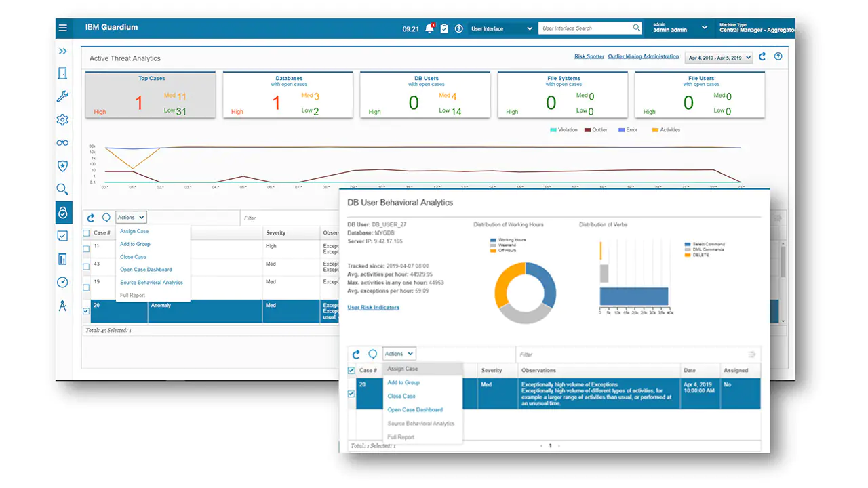Uncheck case 20 checkbox in DB User panel
The image size is (868, 488).
351,394
